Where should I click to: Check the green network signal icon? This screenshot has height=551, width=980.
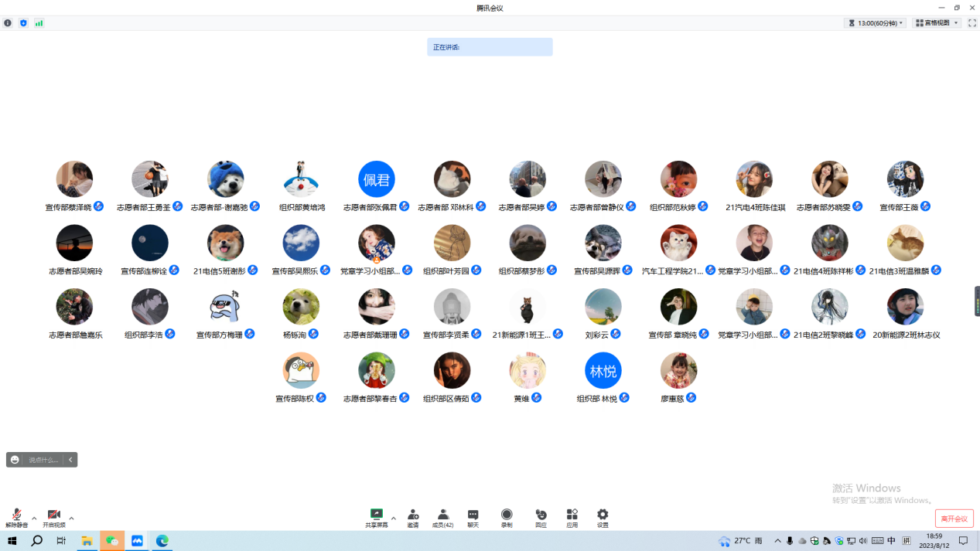pyautogui.click(x=39, y=23)
